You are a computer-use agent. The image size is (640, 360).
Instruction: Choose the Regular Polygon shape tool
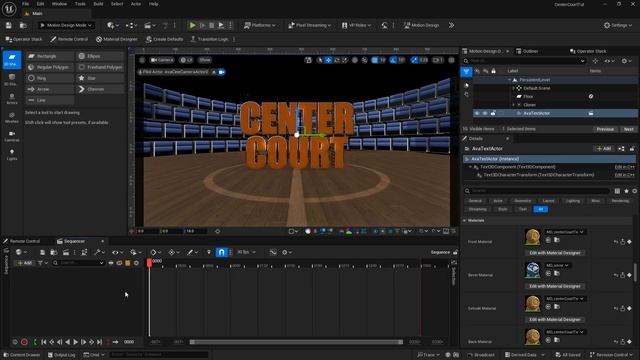[50, 67]
